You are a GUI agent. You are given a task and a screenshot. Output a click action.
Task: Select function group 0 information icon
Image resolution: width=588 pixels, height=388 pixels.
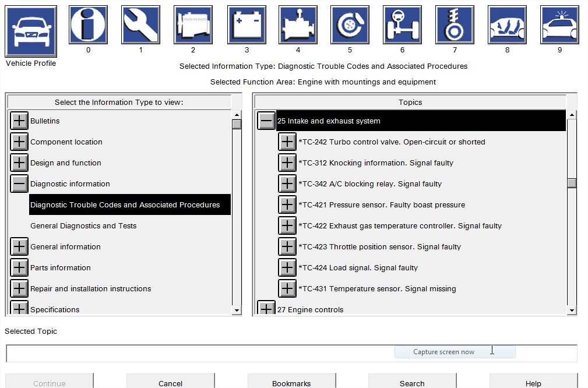pos(88,24)
